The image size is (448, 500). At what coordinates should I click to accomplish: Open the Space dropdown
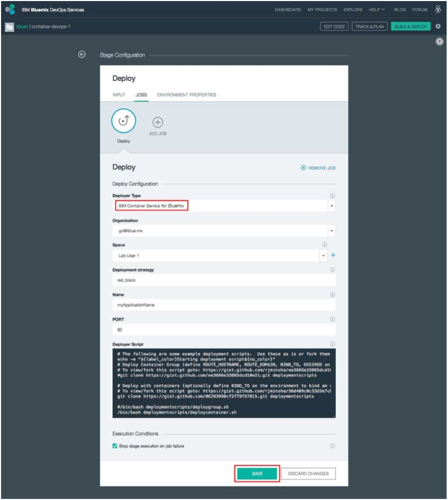point(324,255)
